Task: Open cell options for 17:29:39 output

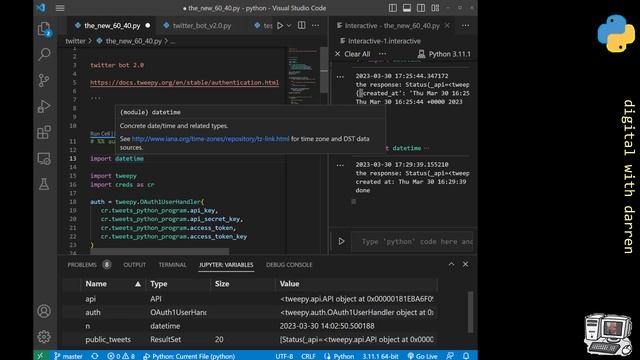Action: [340, 165]
